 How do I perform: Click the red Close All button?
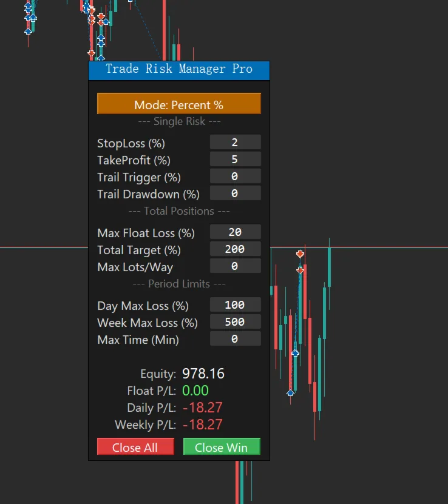pos(135,447)
